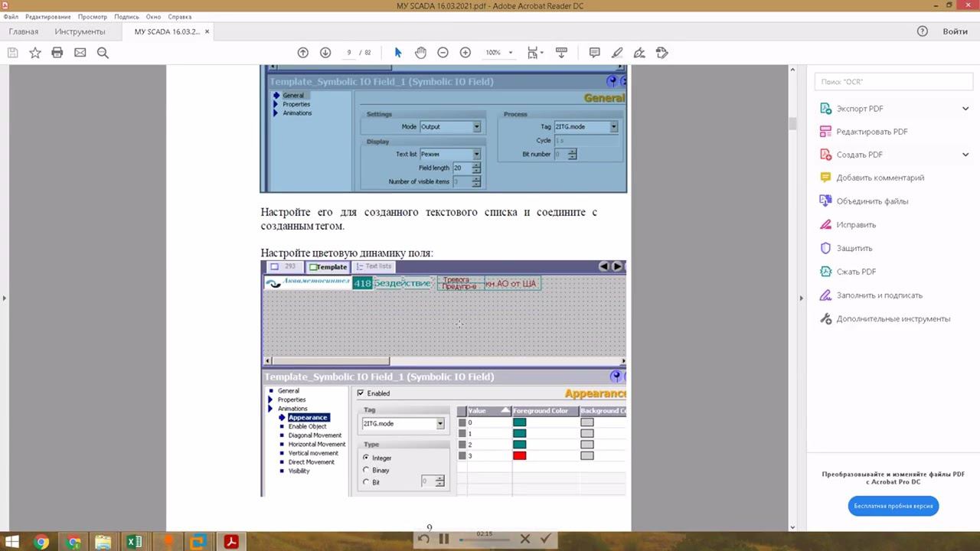Viewport: 980px width, 551px height.
Task: Close the МУ SCADA document tab
Action: [207, 31]
